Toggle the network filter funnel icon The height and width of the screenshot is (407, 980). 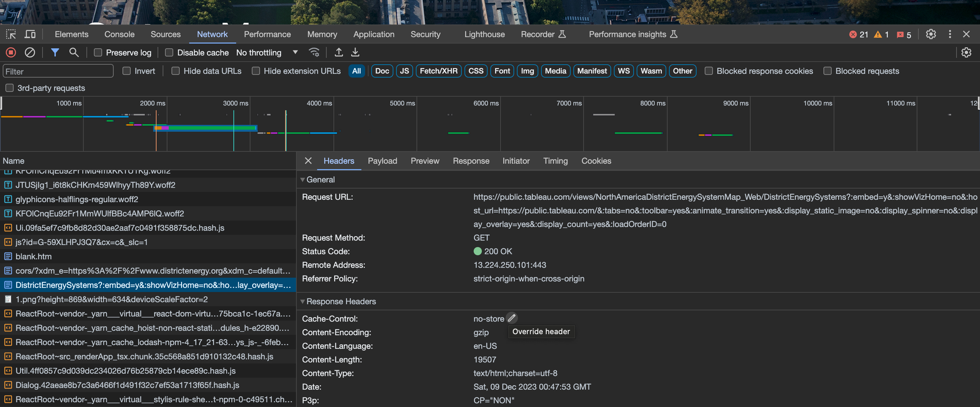pyautogui.click(x=55, y=52)
